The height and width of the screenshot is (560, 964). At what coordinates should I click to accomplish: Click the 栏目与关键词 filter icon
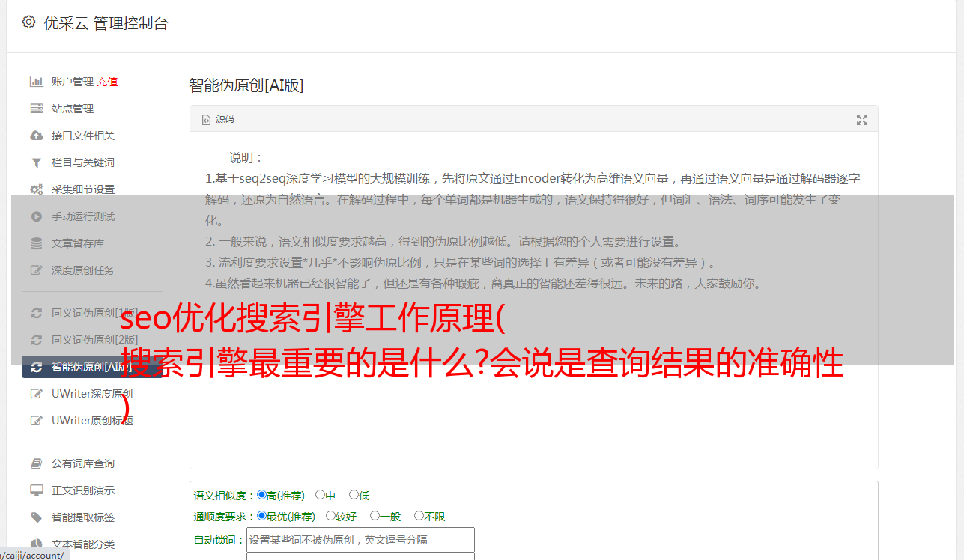click(36, 162)
